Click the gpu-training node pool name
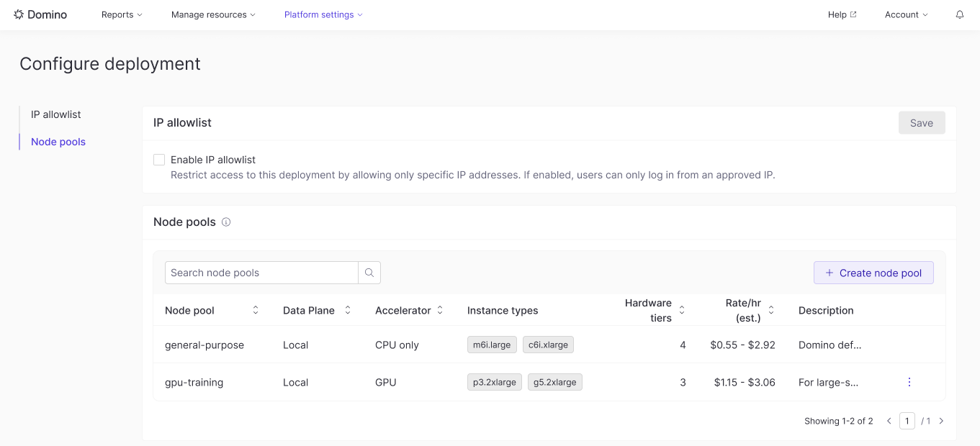This screenshot has width=980, height=446. coord(194,382)
